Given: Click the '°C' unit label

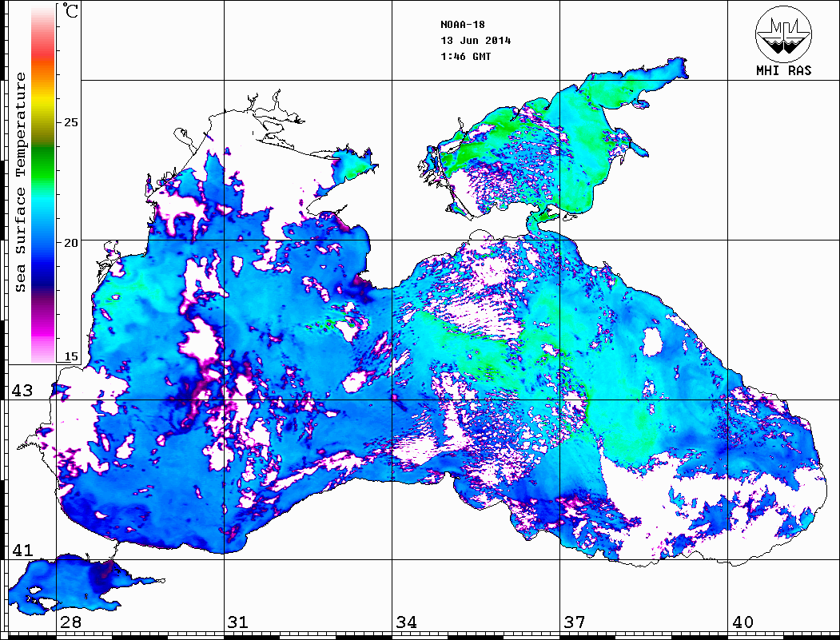Looking at the screenshot, I should [x=70, y=10].
